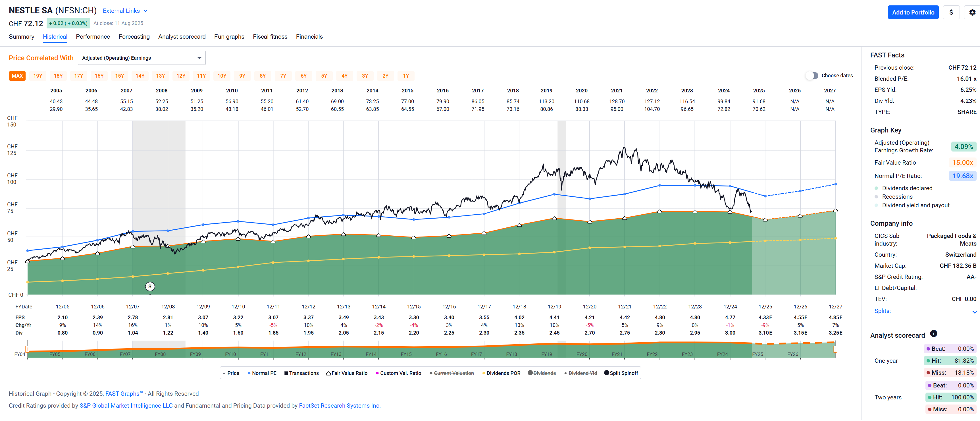Select the 10Y time range
Viewport: 980px width, 421px height.
tap(222, 76)
